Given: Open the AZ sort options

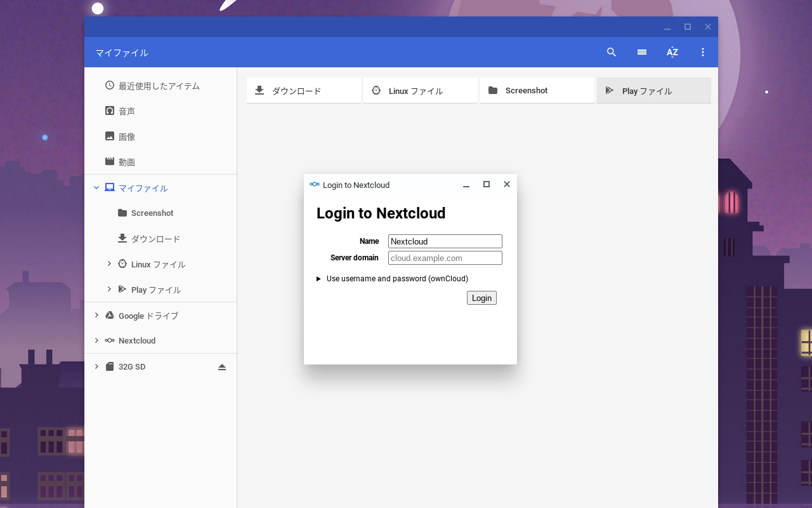Looking at the screenshot, I should pos(672,52).
